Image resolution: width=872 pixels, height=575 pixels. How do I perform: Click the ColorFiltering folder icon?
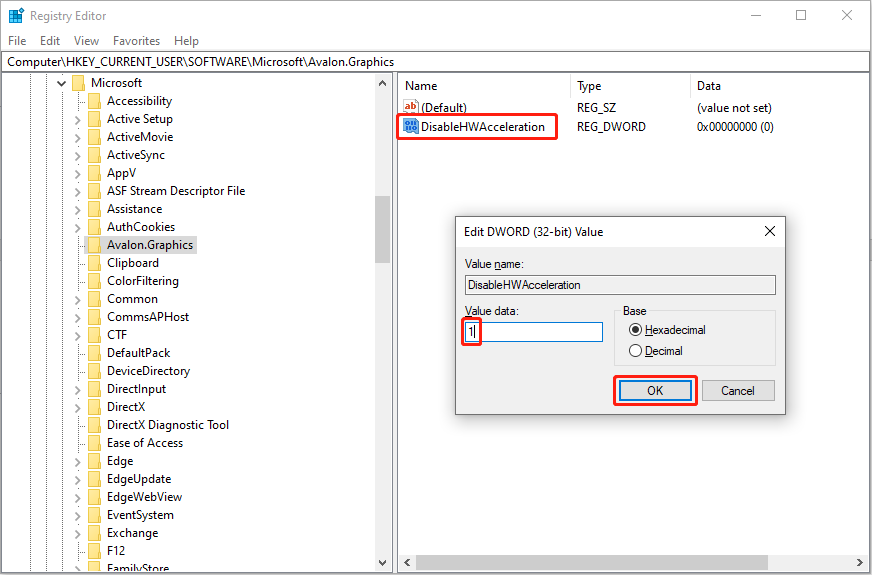click(x=95, y=281)
